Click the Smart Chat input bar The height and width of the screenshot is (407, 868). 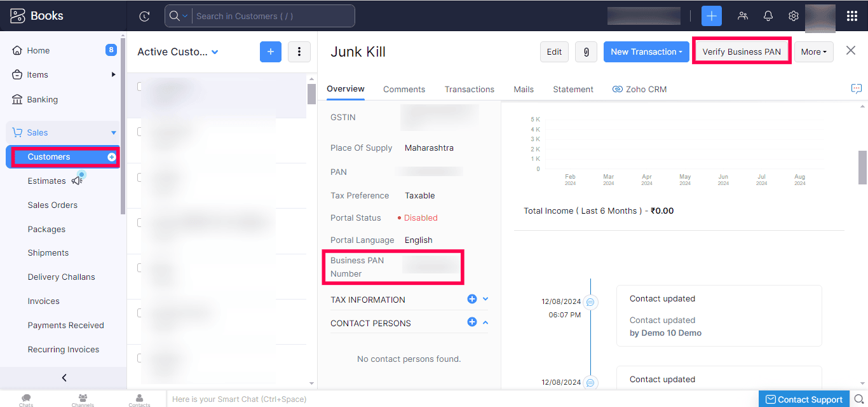(x=462, y=399)
